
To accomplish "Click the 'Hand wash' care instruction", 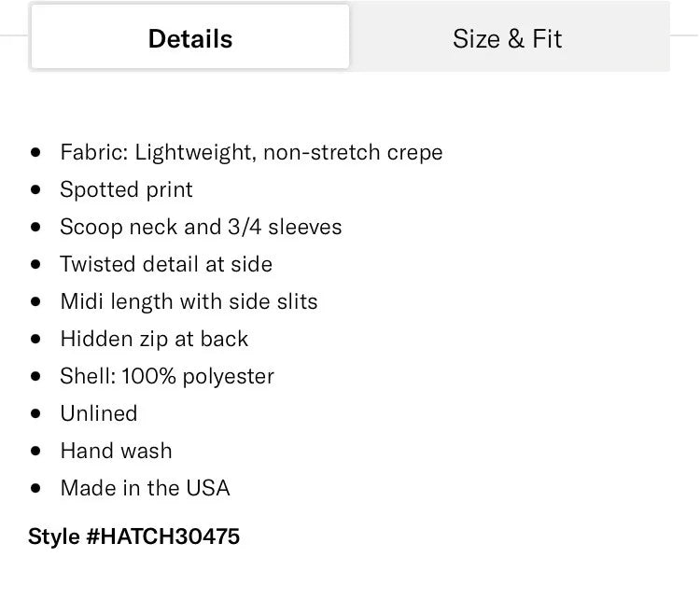I will tap(116, 451).
